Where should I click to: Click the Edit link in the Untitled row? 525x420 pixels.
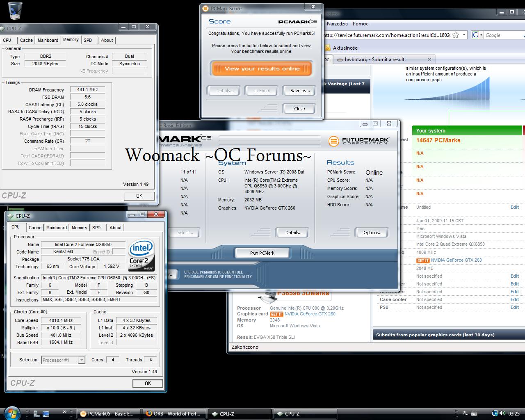[x=514, y=207]
